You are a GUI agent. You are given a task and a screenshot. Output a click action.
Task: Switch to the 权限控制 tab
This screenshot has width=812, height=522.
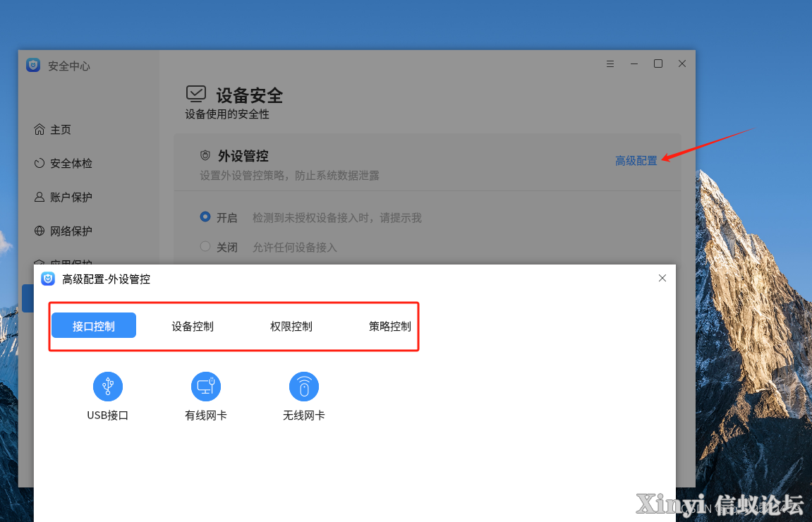tap(291, 326)
